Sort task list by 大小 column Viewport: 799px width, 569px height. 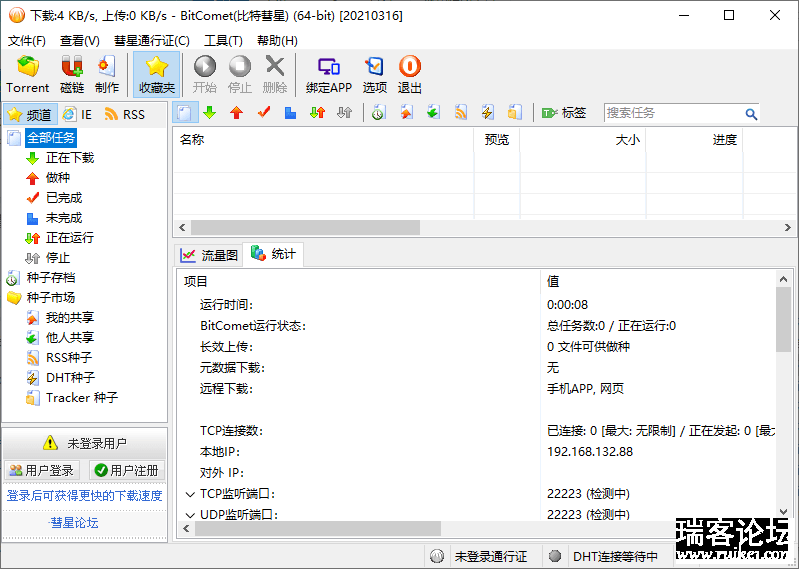582,140
